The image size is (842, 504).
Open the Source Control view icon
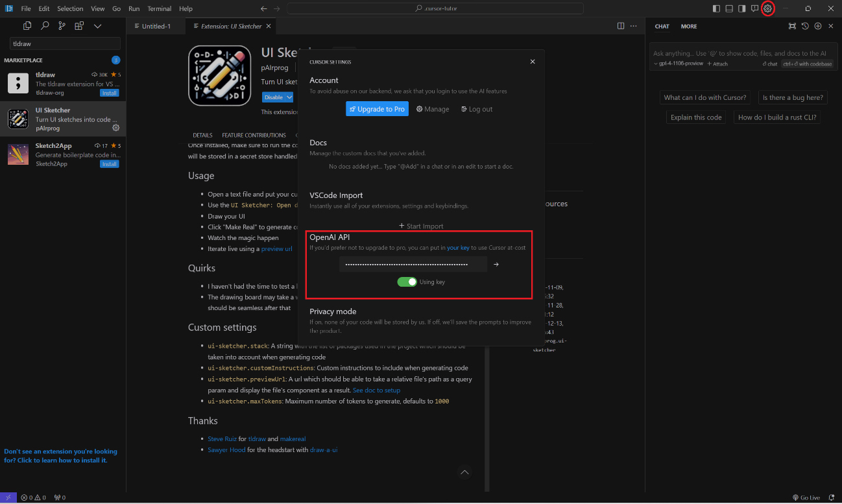62,26
